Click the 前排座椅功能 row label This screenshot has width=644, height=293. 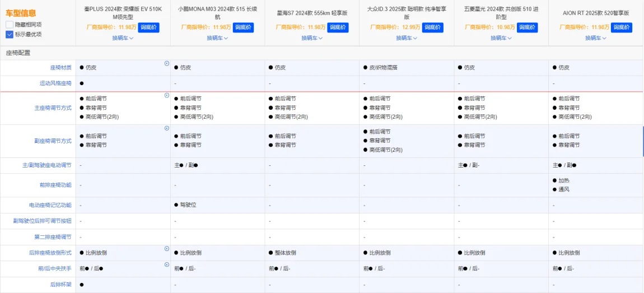coord(55,185)
